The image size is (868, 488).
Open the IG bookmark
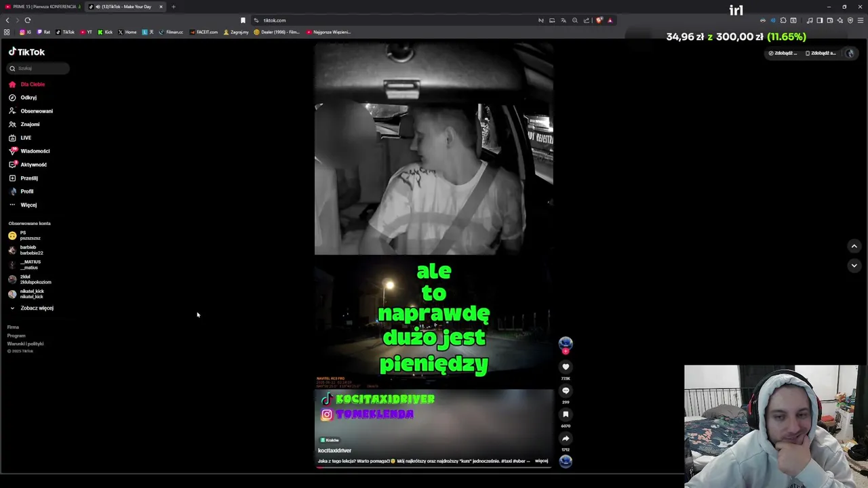point(25,32)
